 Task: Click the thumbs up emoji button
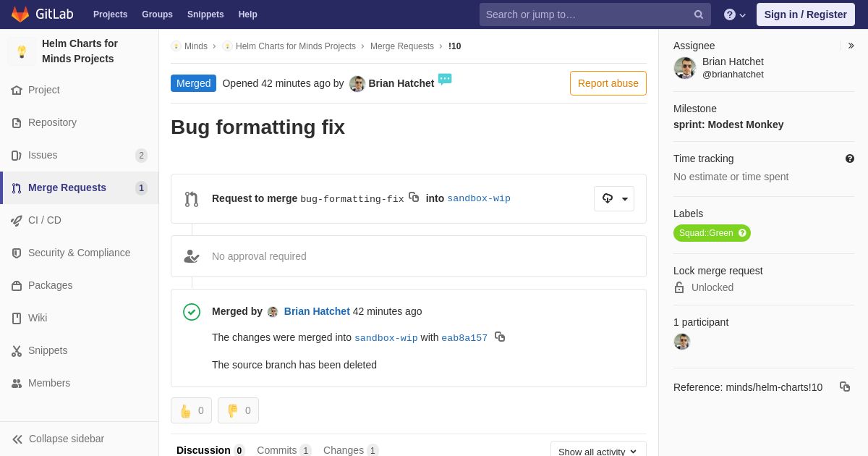click(191, 410)
